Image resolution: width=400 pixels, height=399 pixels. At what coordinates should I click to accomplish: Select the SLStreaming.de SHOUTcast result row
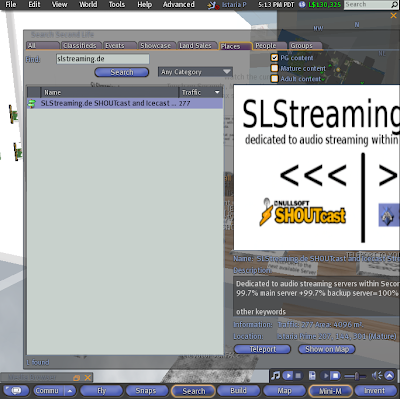pos(125,103)
